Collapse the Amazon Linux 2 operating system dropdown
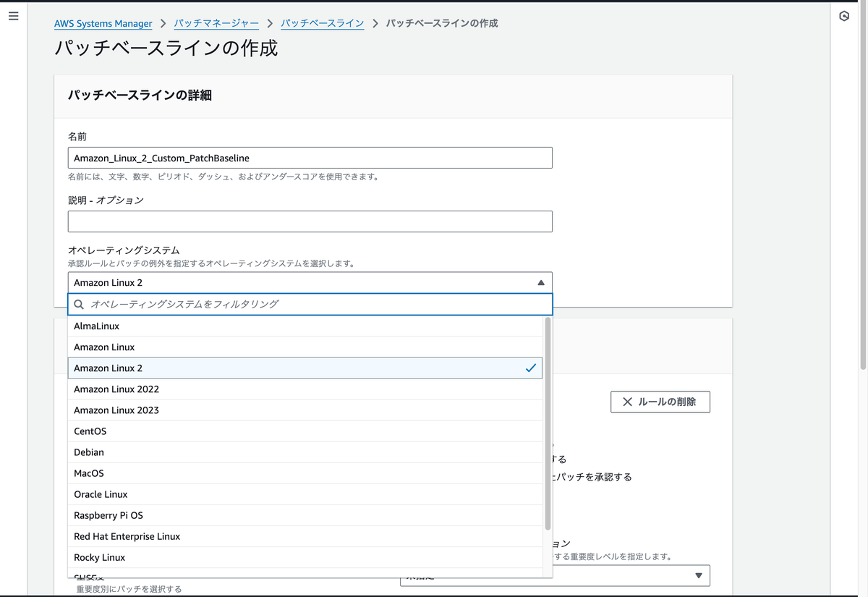Screen dimensions: 868x597 [310, 282]
